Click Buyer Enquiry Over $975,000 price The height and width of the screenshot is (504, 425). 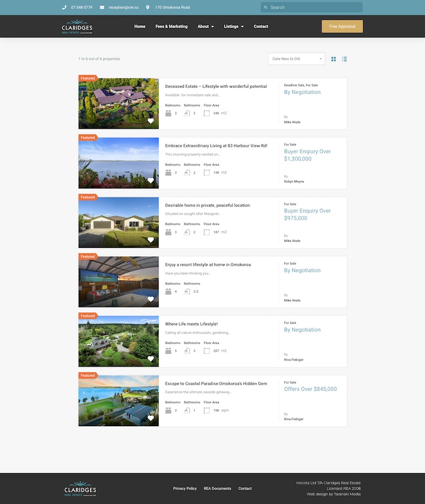[x=307, y=215]
